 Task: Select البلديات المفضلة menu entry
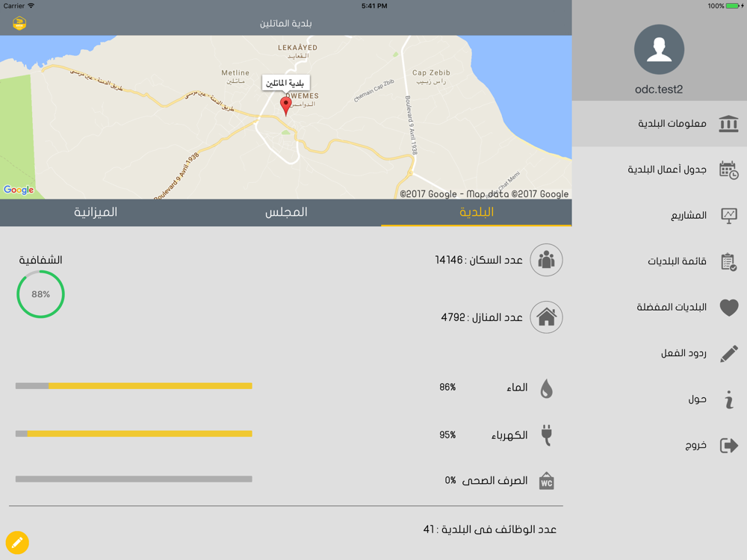[660, 308]
